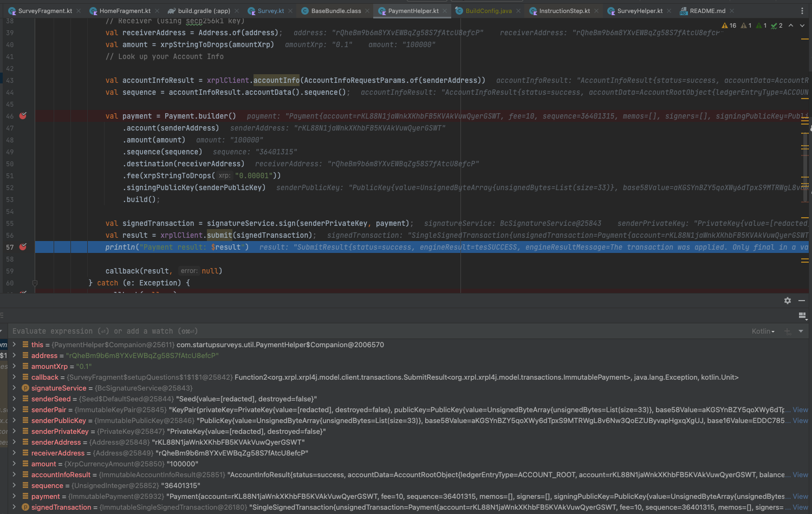
Task: Focus the Evaluate expression input field
Action: pos(379,331)
